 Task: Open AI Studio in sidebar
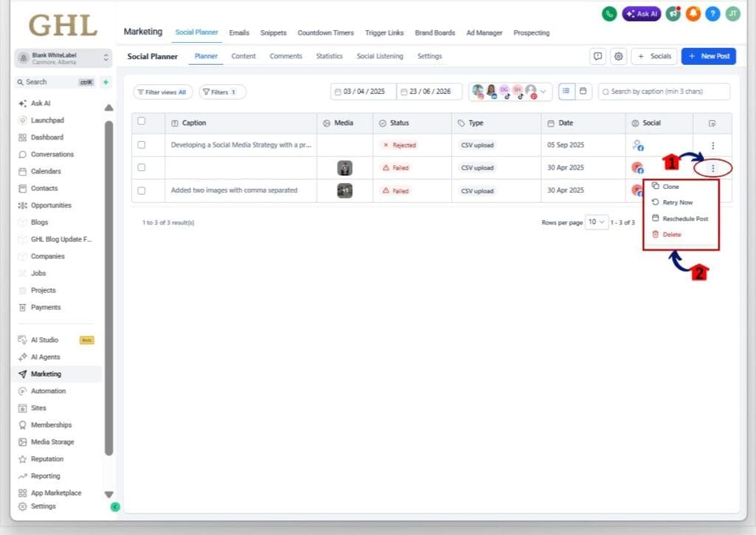(44, 339)
